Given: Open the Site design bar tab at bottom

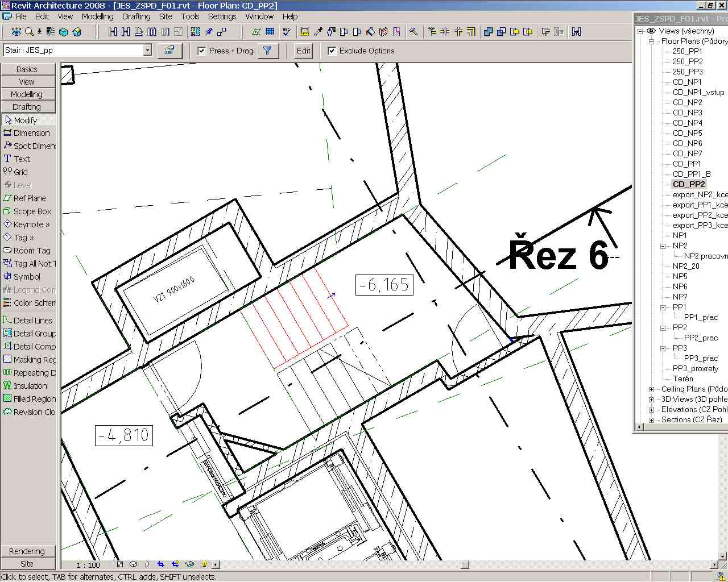Looking at the screenshot, I should (x=28, y=564).
